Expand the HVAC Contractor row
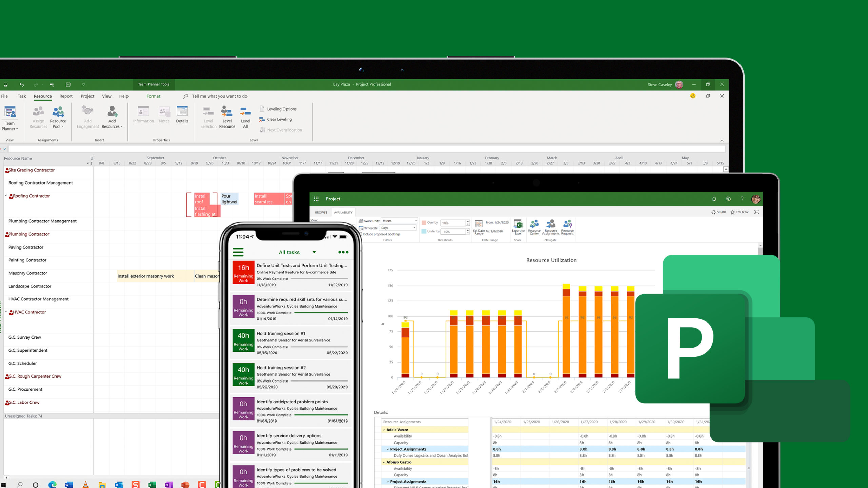Viewport: 868px width, 488px height. [6, 311]
